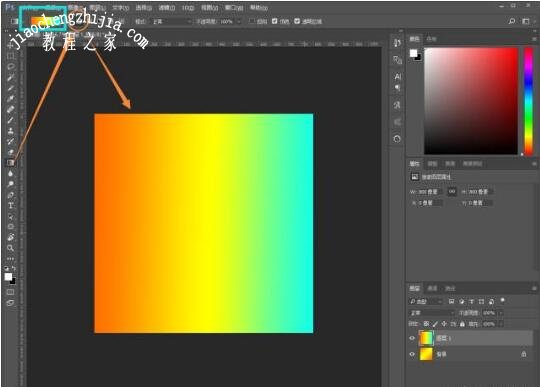This screenshot has width=540, height=387.
Task: Open the search magnifier in the options bar
Action: 512,21
